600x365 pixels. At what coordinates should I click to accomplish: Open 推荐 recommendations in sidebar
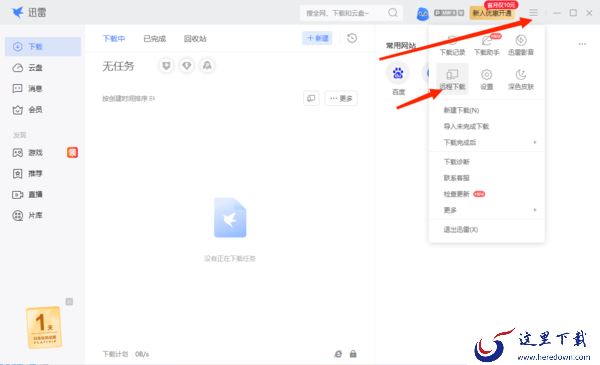tap(43, 174)
